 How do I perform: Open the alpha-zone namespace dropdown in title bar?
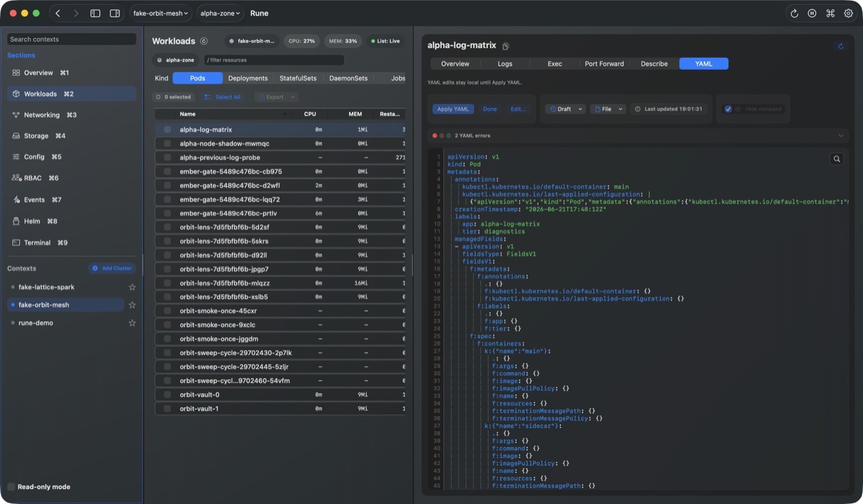point(220,13)
